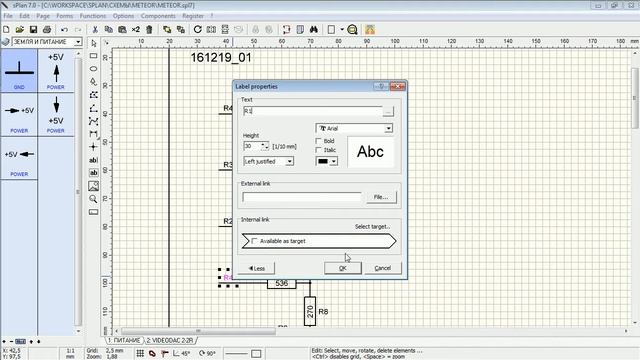Click the Cancel button
Viewport: 640px width, 360px height.
tap(383, 268)
